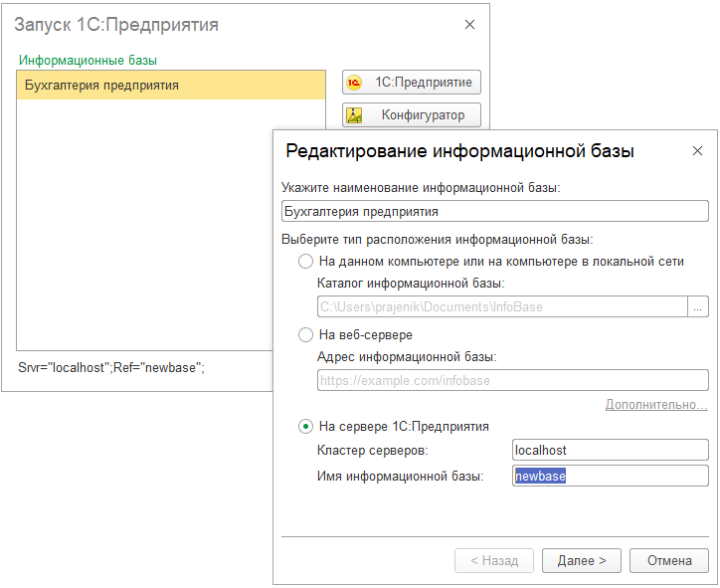The height and width of the screenshot is (588, 720).
Task: Click the disabled < Назад button
Action: [494, 560]
